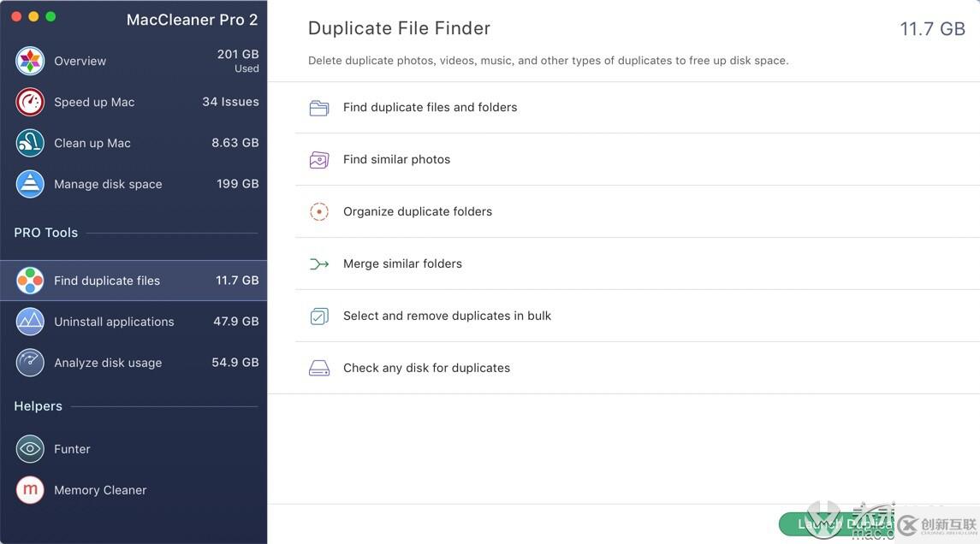This screenshot has width=980, height=544.
Task: Select Find duplicate files PRO tool
Action: [x=134, y=281]
